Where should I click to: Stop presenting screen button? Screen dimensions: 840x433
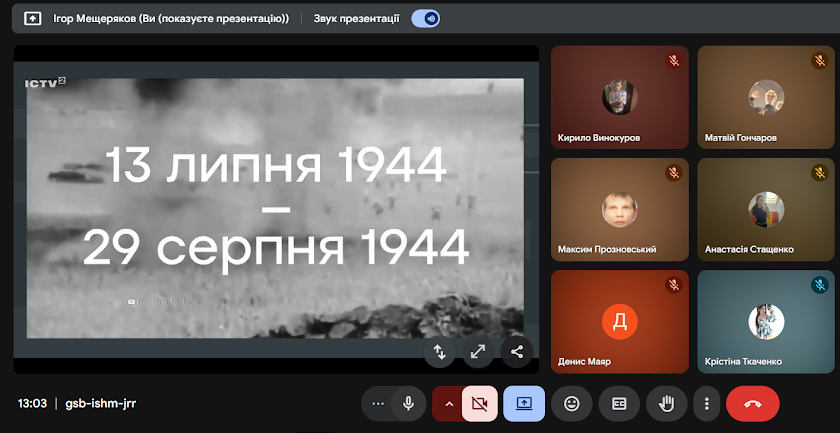(524, 403)
